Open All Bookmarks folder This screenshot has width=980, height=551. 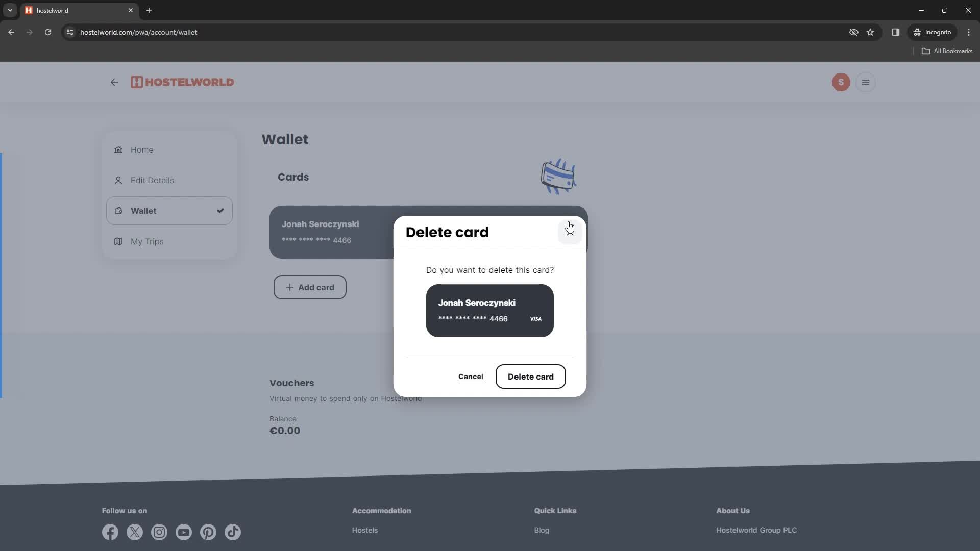[947, 51]
